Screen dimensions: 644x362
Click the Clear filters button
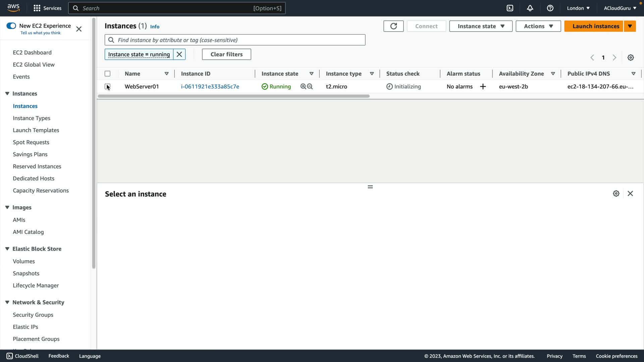(226, 54)
